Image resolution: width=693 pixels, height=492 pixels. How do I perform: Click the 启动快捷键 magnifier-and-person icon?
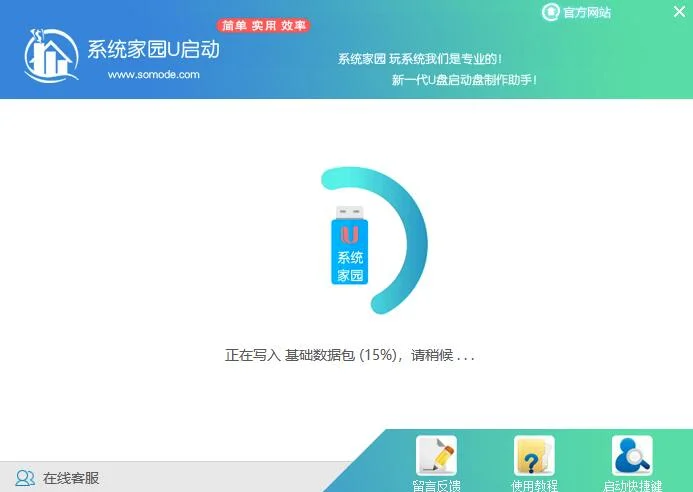point(632,456)
